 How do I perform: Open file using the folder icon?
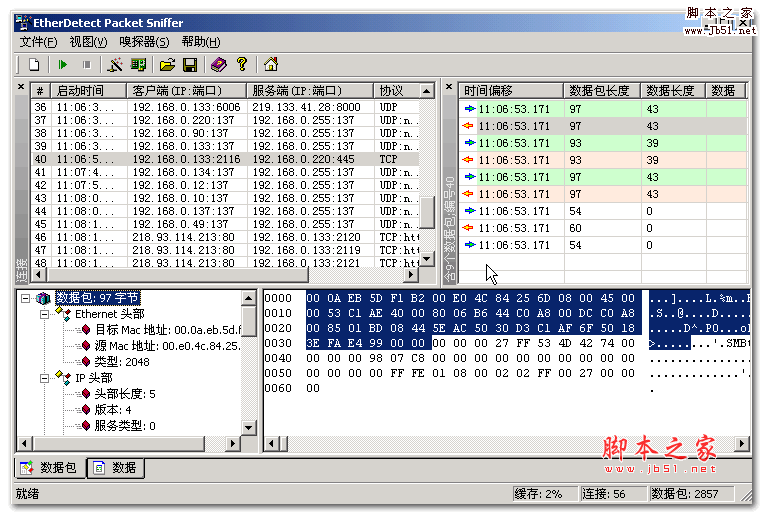coord(168,65)
